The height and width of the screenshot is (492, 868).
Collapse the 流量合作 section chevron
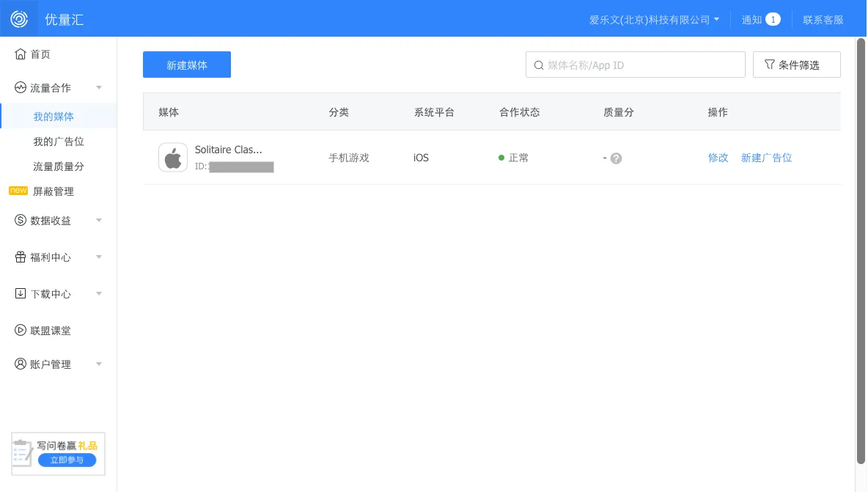tap(99, 87)
